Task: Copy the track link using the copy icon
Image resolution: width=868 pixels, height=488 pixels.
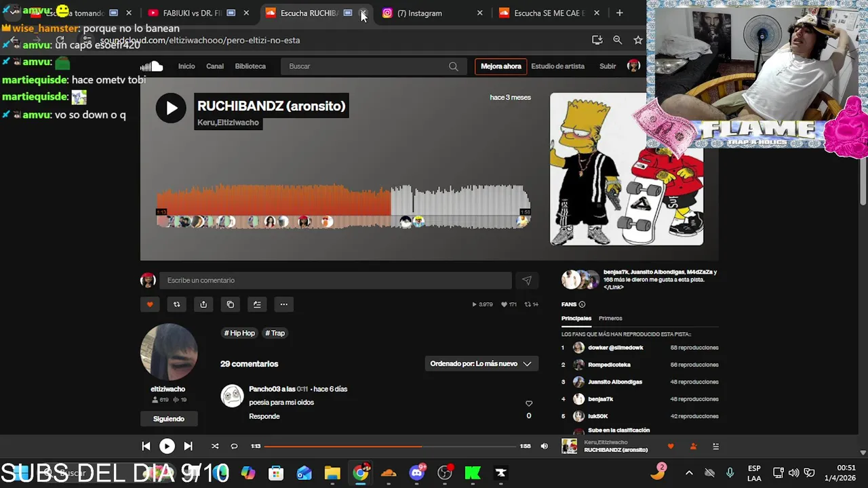Action: (231, 304)
